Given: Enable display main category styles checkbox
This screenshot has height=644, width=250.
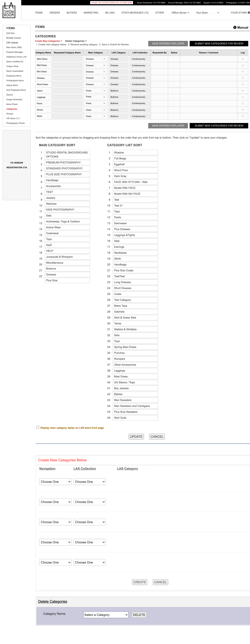Looking at the screenshot, I should click(x=38, y=427).
